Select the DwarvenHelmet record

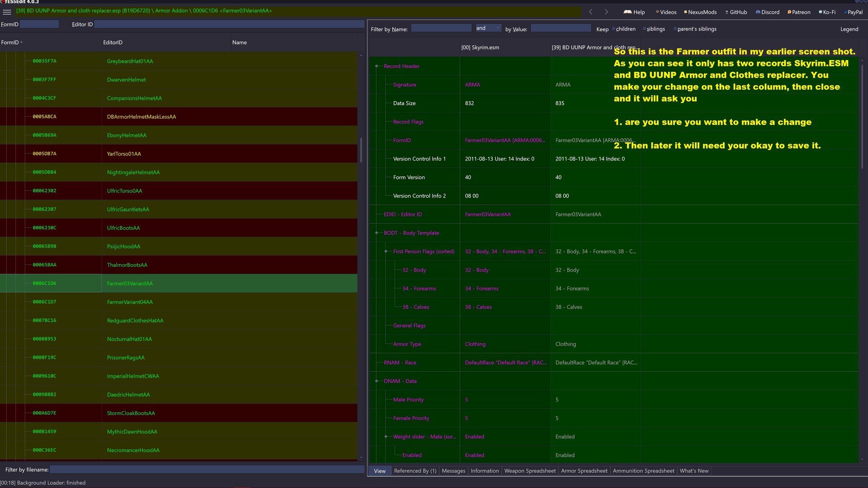tap(179, 80)
